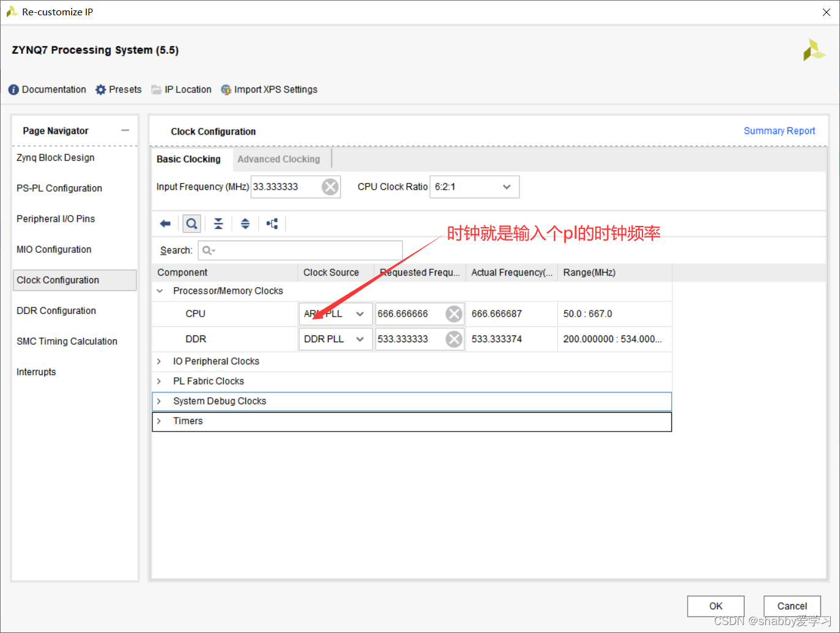Go to Peripheral I/O Pins page

[56, 219]
